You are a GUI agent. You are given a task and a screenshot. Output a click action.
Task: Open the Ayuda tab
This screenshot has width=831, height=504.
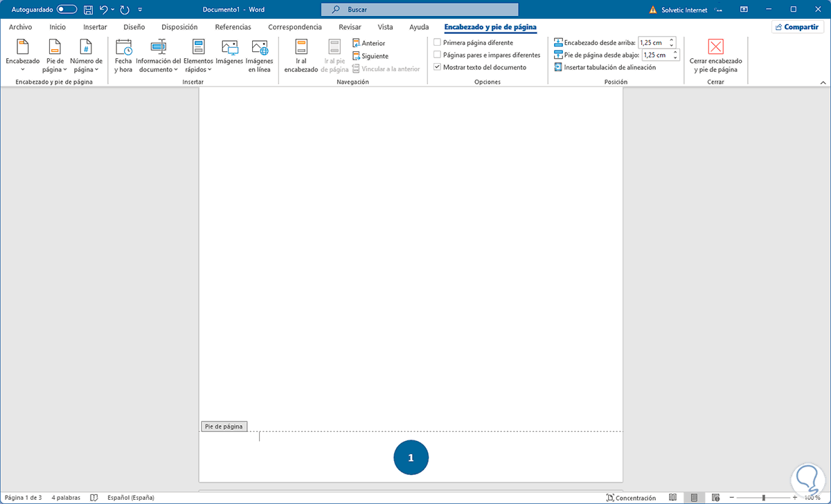click(x=418, y=27)
